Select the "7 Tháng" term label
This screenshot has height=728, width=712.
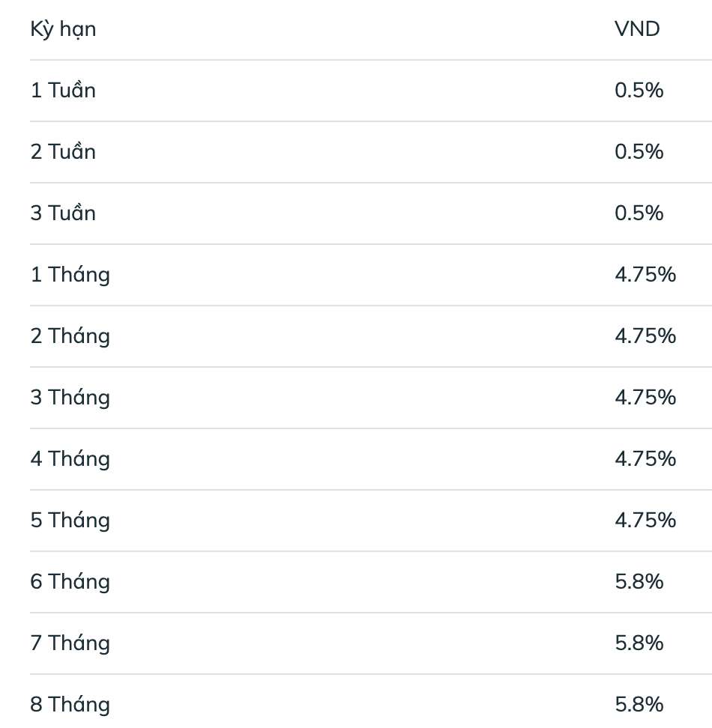coord(70,643)
